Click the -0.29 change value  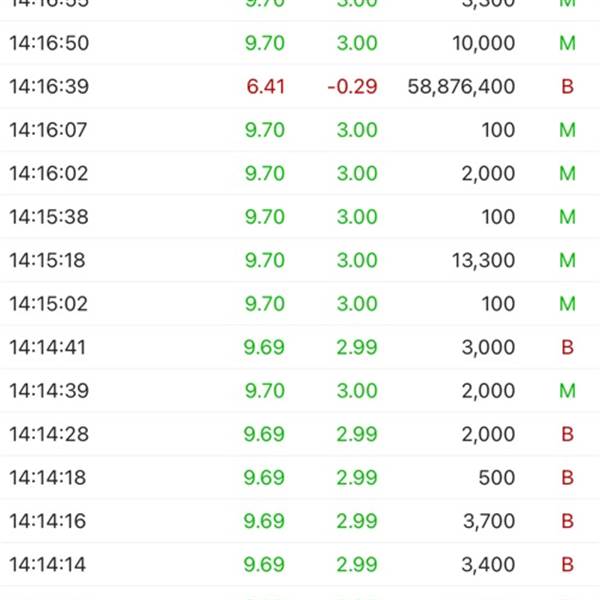[x=352, y=86]
